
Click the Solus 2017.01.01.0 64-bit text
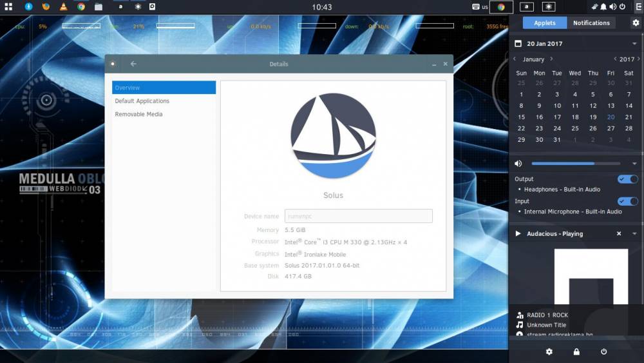[x=322, y=266]
